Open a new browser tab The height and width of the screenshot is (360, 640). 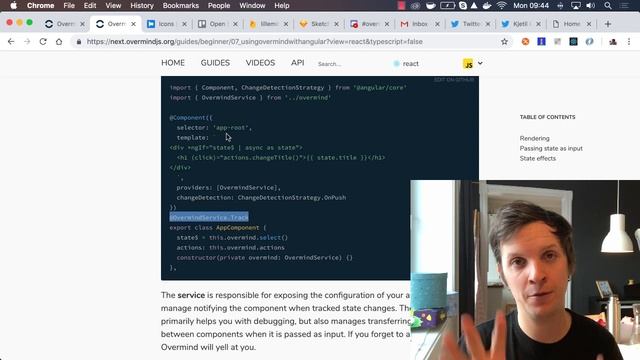(x=608, y=24)
